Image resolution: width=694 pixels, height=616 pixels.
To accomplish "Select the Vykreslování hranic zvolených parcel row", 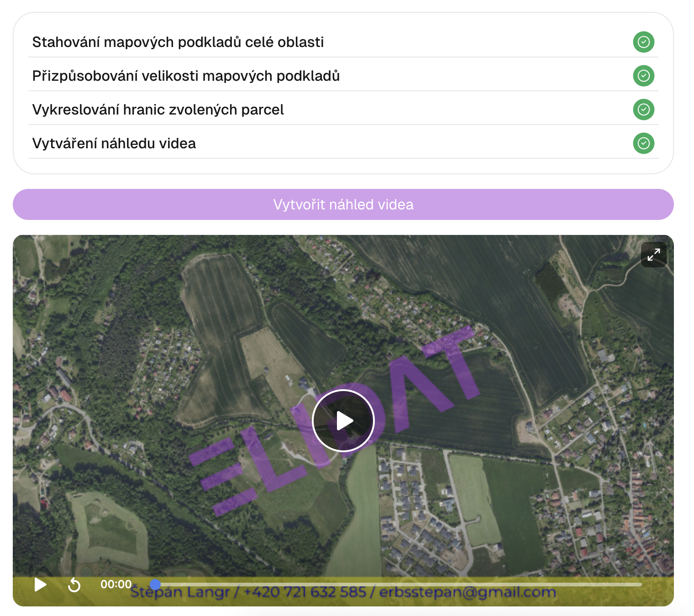I will (x=158, y=110).
